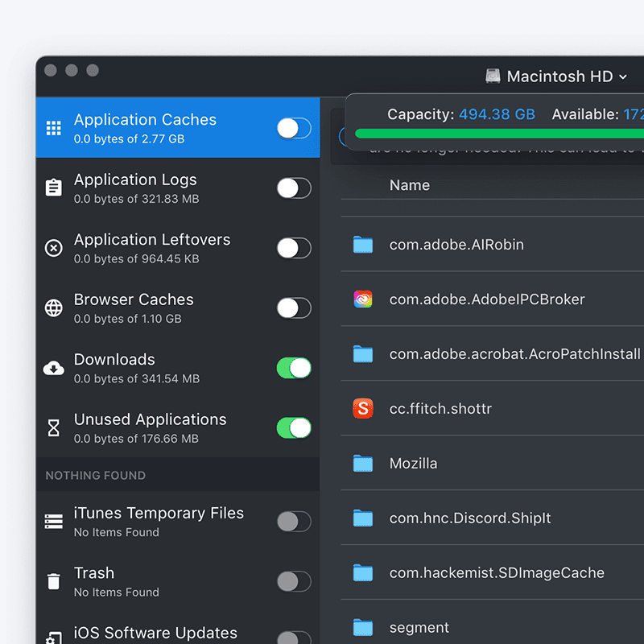The image size is (644, 644).
Task: Click the Macintosh HD disk icon
Action: [x=493, y=76]
